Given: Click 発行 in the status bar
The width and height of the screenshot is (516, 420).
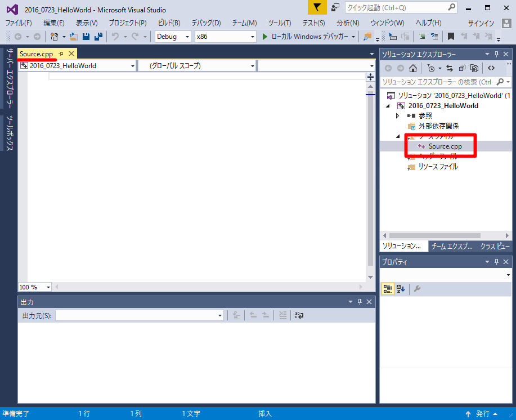Looking at the screenshot, I should coord(483,414).
